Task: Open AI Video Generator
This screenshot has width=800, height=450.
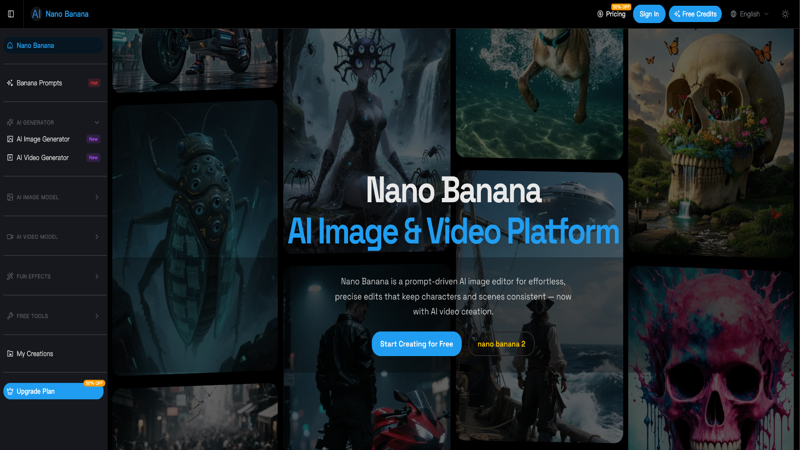Action: pyautogui.click(x=54, y=158)
